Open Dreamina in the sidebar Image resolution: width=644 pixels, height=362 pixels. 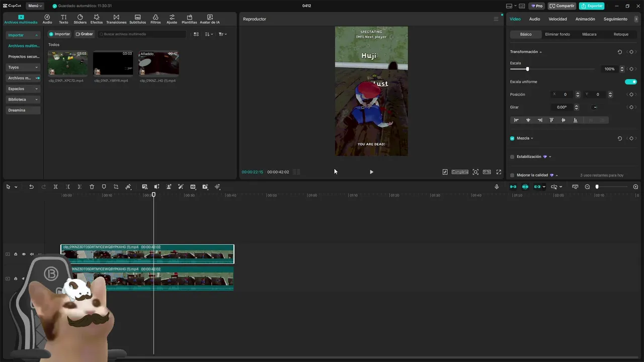pyautogui.click(x=23, y=110)
